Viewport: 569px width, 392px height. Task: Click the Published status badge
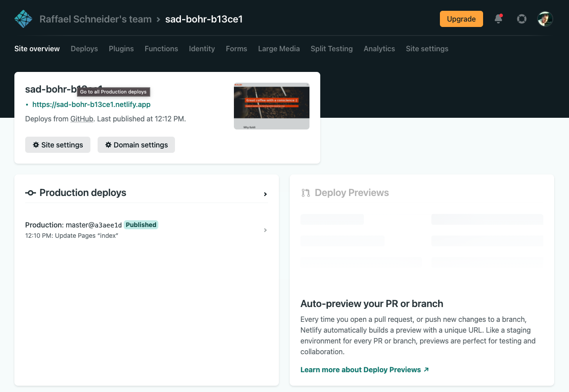(141, 225)
